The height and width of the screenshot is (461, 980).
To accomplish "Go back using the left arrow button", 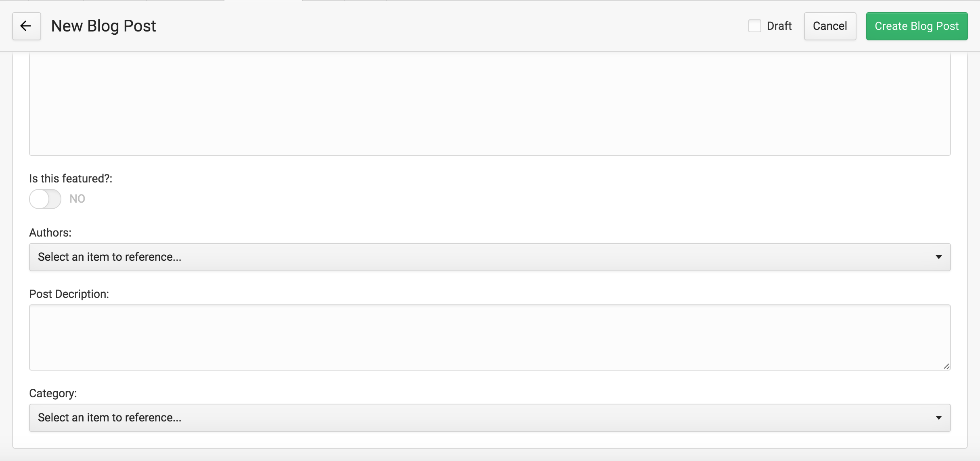I will (x=26, y=26).
